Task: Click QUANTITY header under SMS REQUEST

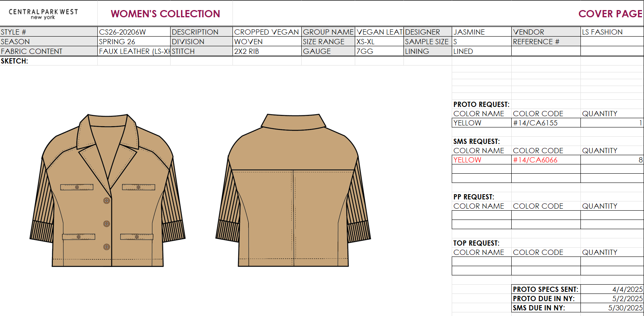Action: (x=599, y=150)
